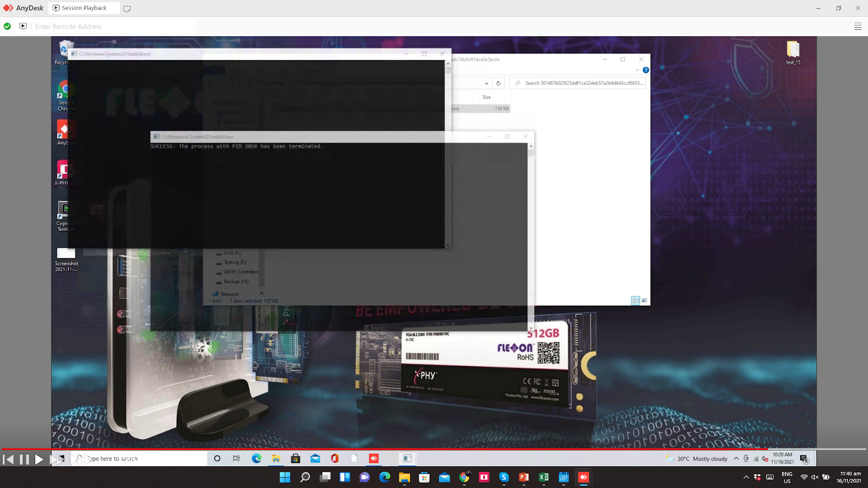Open the Windows Start menu
Viewport: 868px width, 488px height.
pos(285,477)
